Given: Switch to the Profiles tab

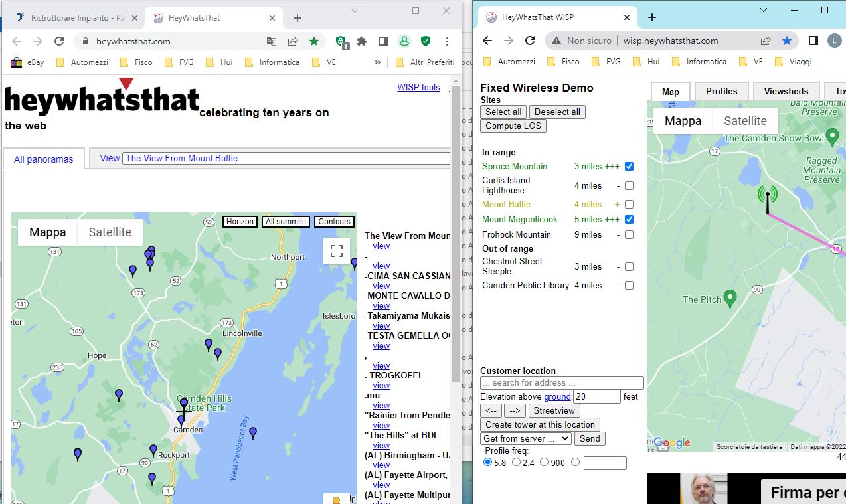Looking at the screenshot, I should click(x=722, y=92).
